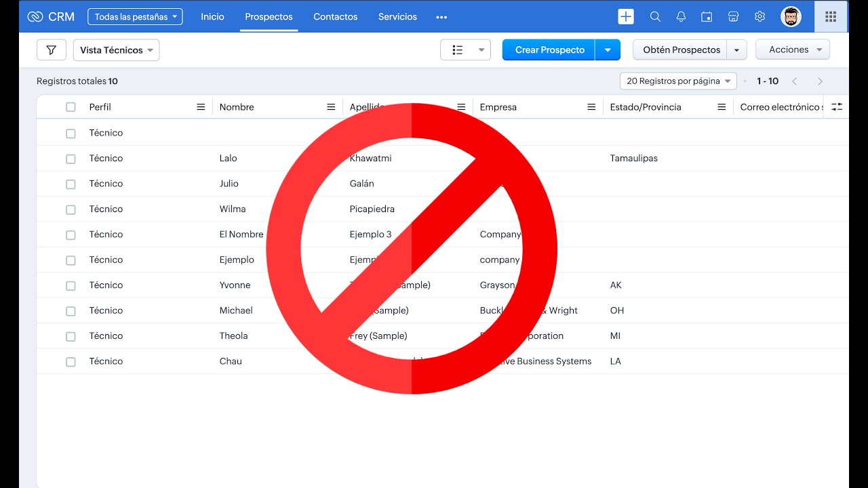Sort by the Empresa column header
868x488 pixels.
click(x=498, y=107)
